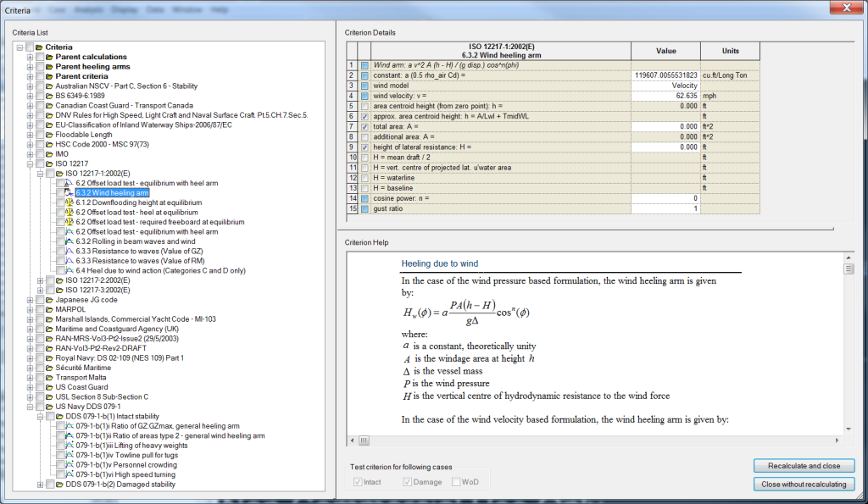Toggle the approx. area centroid height checkbox
The height and width of the screenshot is (504, 868).
pyautogui.click(x=364, y=117)
